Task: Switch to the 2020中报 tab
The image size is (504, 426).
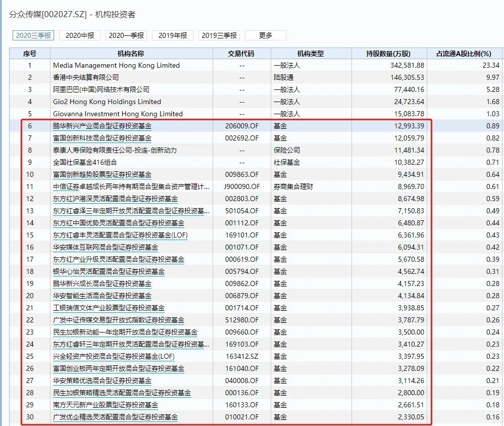Action: 80,35
